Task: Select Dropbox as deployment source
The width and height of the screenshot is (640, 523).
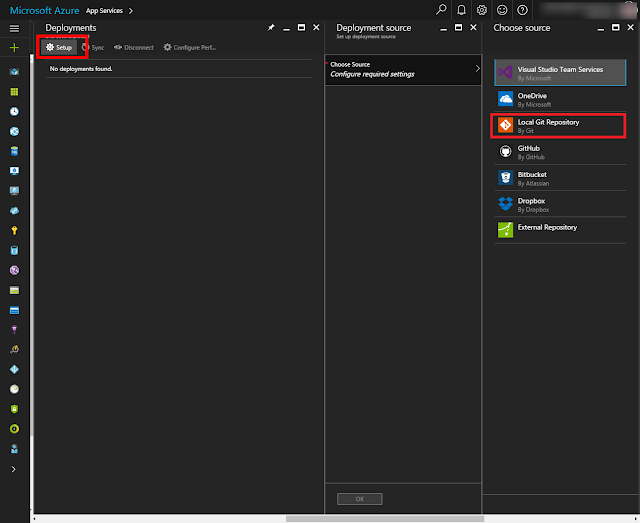Action: (560, 205)
